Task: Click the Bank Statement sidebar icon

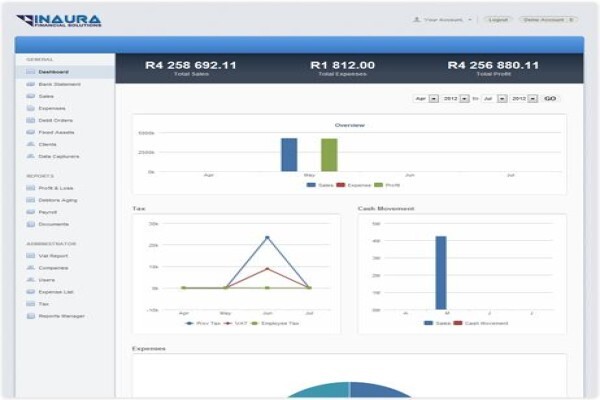Action: tap(30, 84)
